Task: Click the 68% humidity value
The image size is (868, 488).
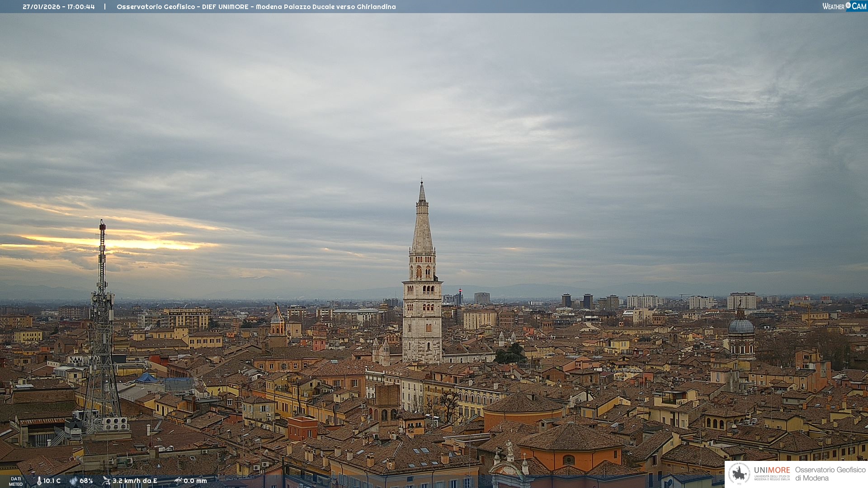Action: 86,481
